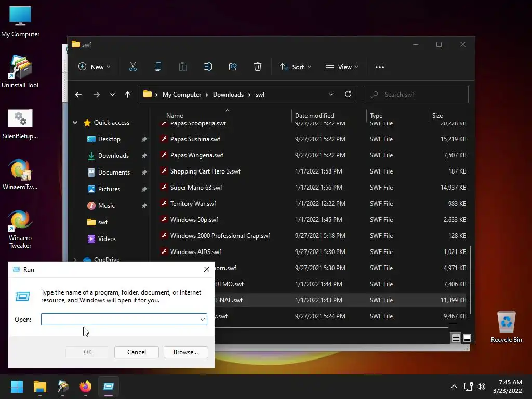Open Firefox from the taskbar

tap(86, 387)
